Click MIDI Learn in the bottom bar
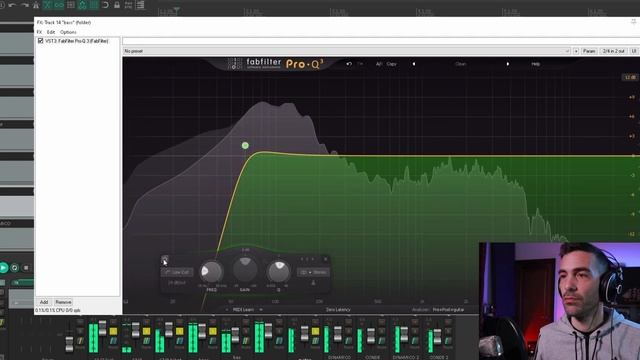The width and height of the screenshot is (640, 360). click(x=243, y=310)
